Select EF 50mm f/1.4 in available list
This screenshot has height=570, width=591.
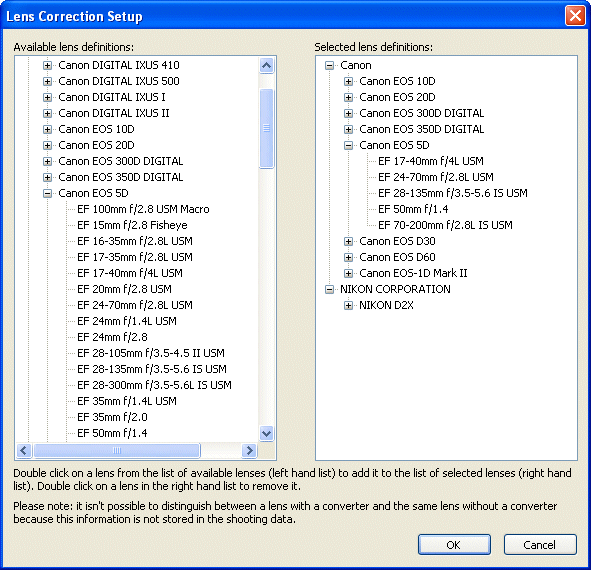(112, 433)
